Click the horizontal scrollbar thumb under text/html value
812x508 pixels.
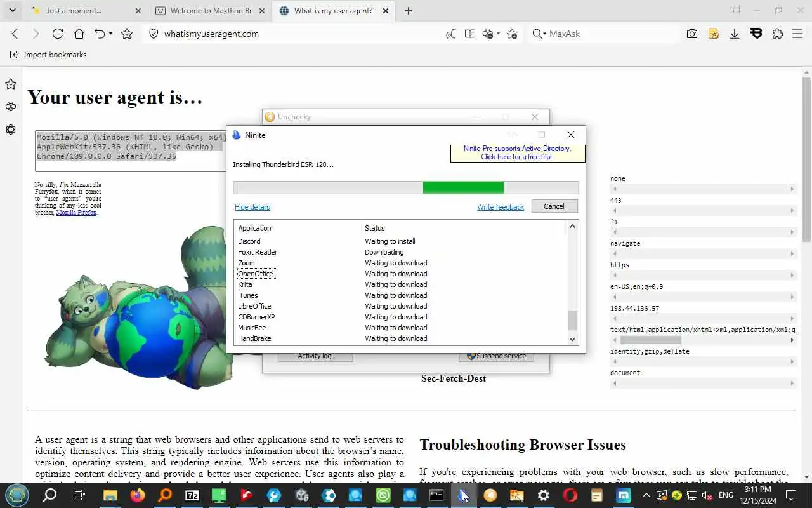650,340
